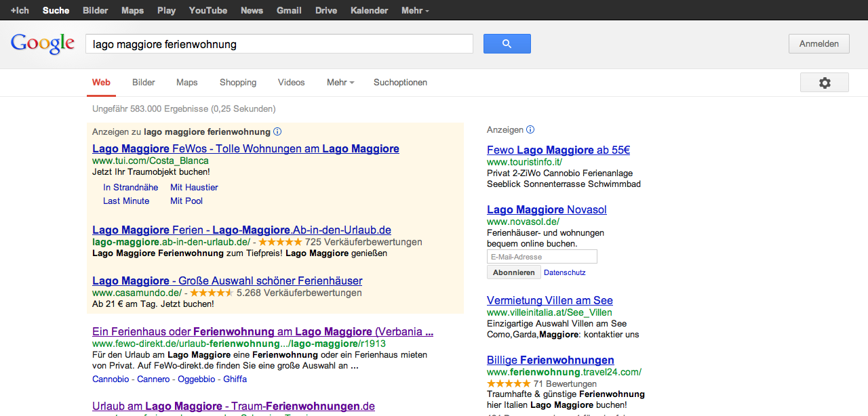The width and height of the screenshot is (868, 416).
Task: Click into the Google search query box
Action: click(279, 44)
